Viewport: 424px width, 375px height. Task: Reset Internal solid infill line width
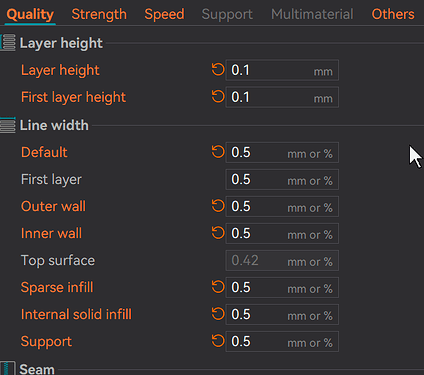point(218,314)
